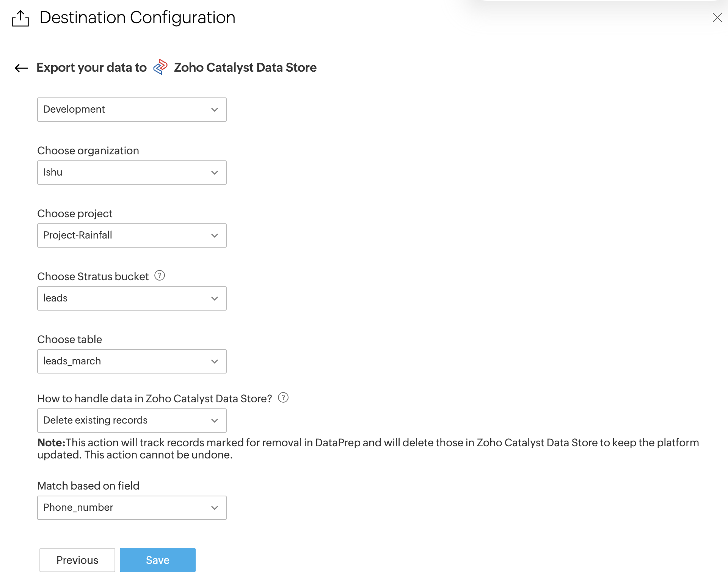Screen dimensions: 728x587
Task: Click chevron arrow of Project-Rainfall dropdown
Action: click(215, 236)
